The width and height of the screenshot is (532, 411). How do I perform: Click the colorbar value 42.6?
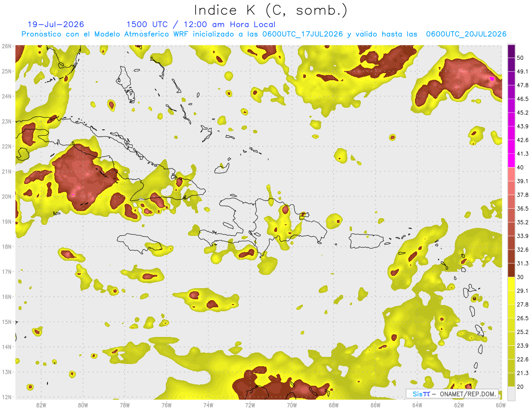[x=522, y=140]
